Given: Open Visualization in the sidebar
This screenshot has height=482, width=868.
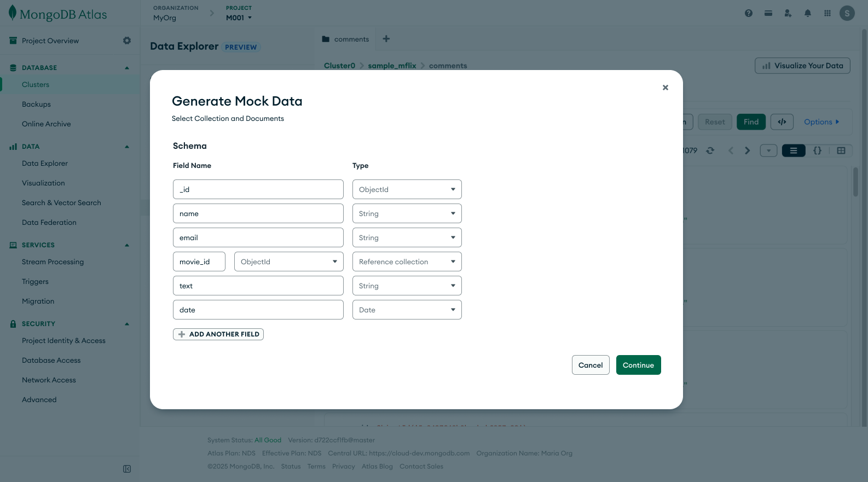Looking at the screenshot, I should tap(43, 183).
